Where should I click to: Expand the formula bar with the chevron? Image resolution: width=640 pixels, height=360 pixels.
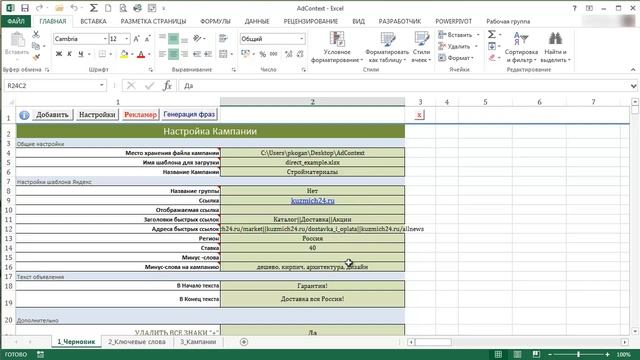click(633, 86)
